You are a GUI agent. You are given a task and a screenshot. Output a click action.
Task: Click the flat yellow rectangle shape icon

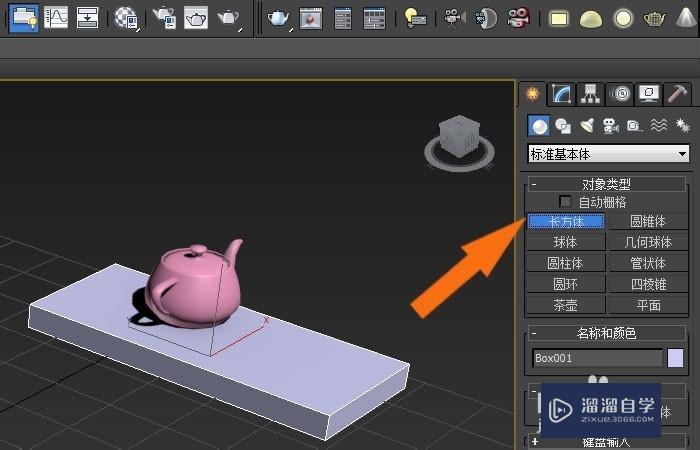559,18
